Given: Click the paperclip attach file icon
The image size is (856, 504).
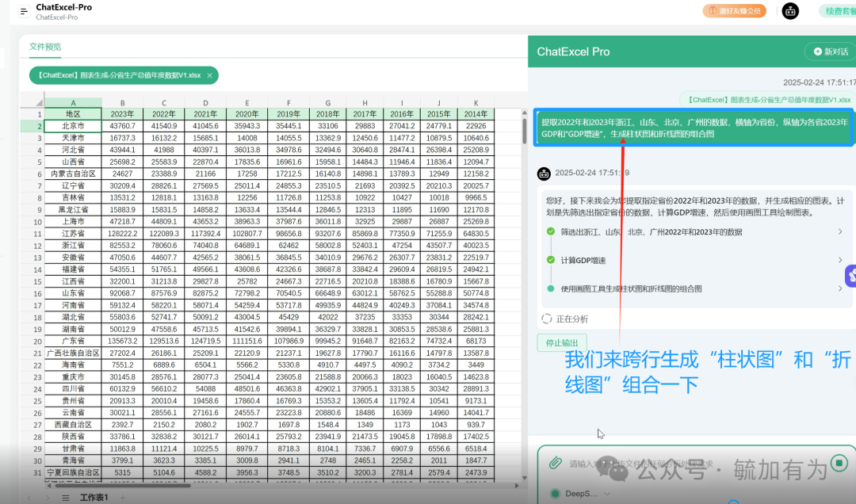Looking at the screenshot, I should (x=555, y=463).
